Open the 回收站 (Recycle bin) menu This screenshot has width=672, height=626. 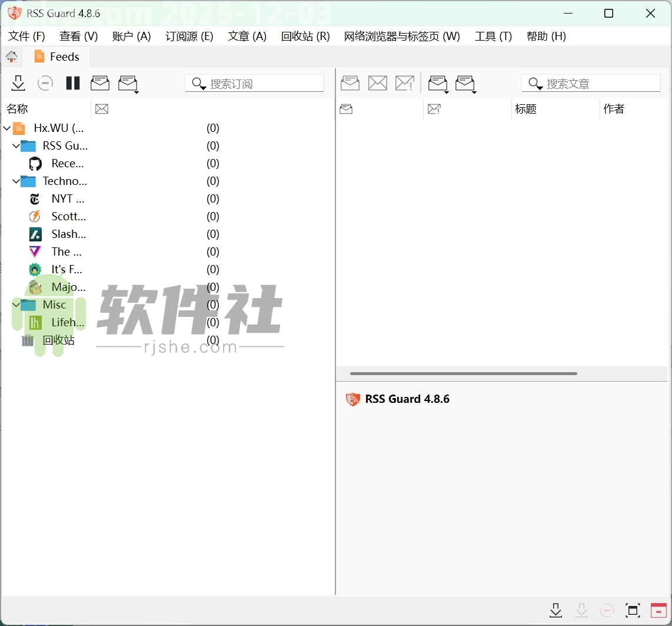pos(305,37)
